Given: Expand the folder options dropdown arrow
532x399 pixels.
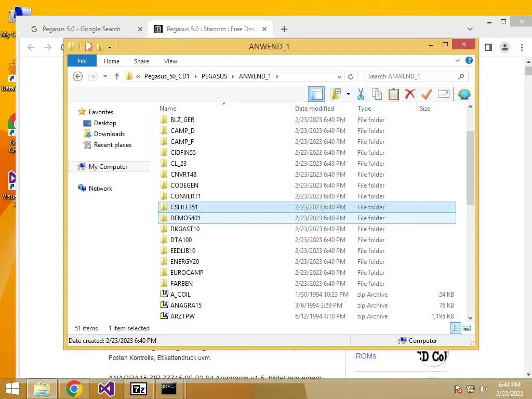Looking at the screenshot, I should 348,94.
